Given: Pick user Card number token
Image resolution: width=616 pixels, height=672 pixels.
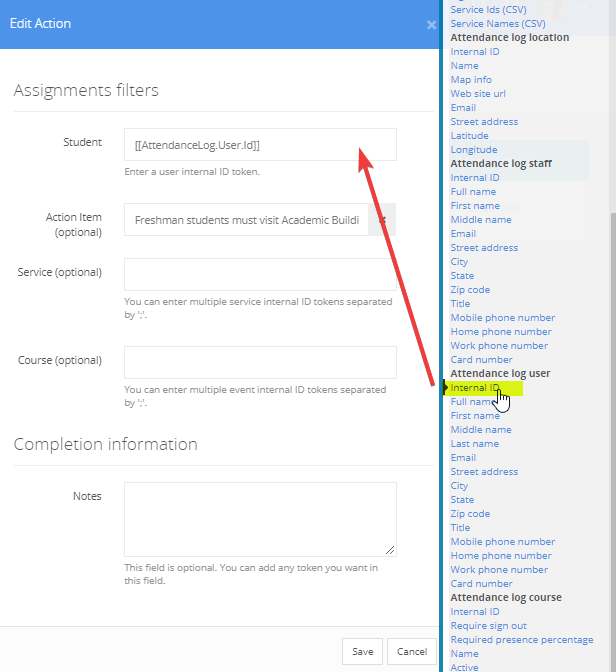Looking at the screenshot, I should tap(481, 584).
